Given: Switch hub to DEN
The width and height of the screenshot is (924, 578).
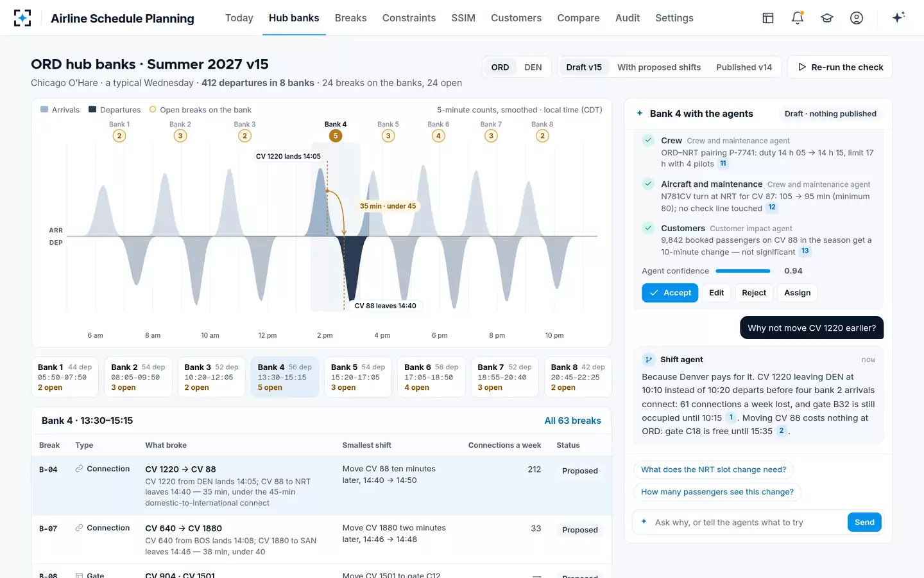Looking at the screenshot, I should (533, 67).
